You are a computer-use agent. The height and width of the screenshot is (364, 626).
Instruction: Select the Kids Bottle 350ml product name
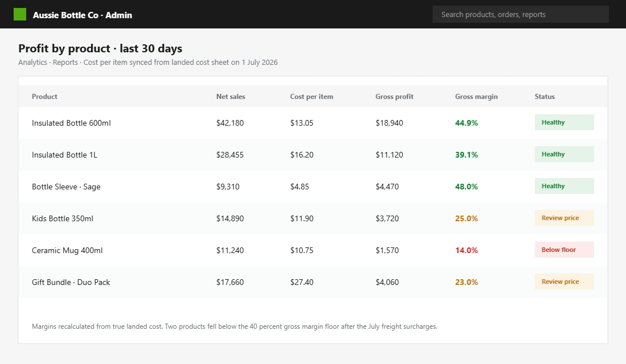63,219
